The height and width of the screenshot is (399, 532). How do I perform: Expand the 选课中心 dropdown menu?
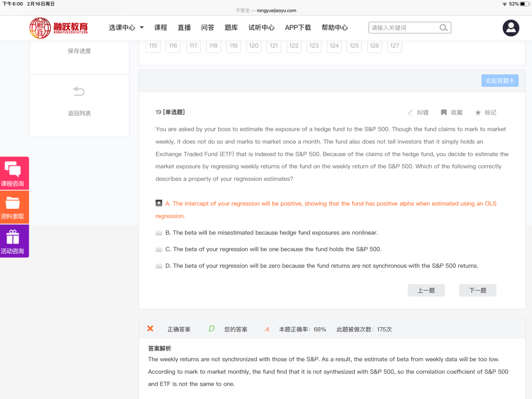(x=126, y=28)
